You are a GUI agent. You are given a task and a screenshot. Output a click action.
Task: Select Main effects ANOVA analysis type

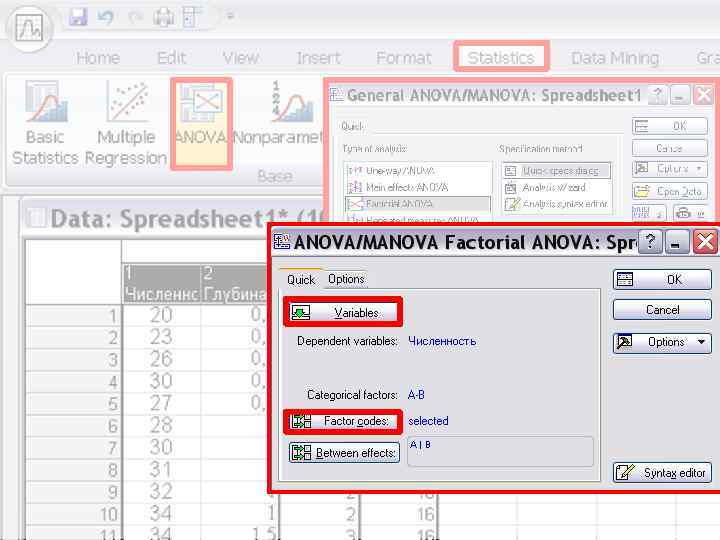coord(417,187)
